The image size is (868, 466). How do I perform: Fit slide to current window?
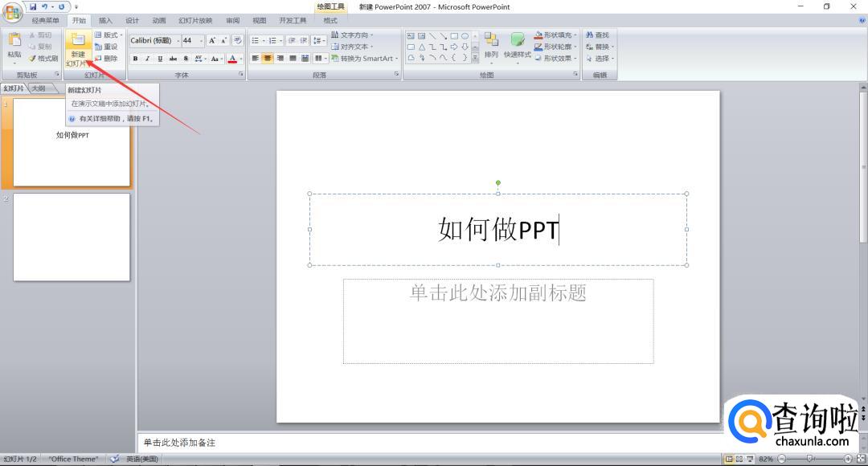(861, 459)
